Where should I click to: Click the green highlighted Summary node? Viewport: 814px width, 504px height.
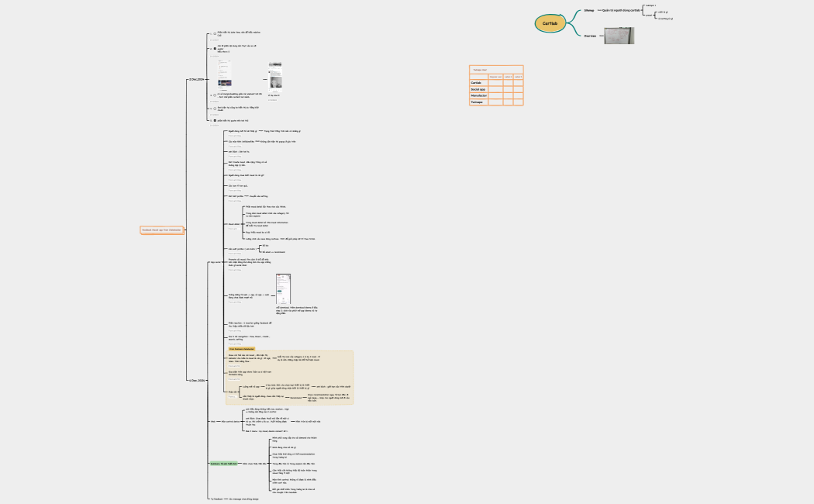pyautogui.click(x=223, y=463)
